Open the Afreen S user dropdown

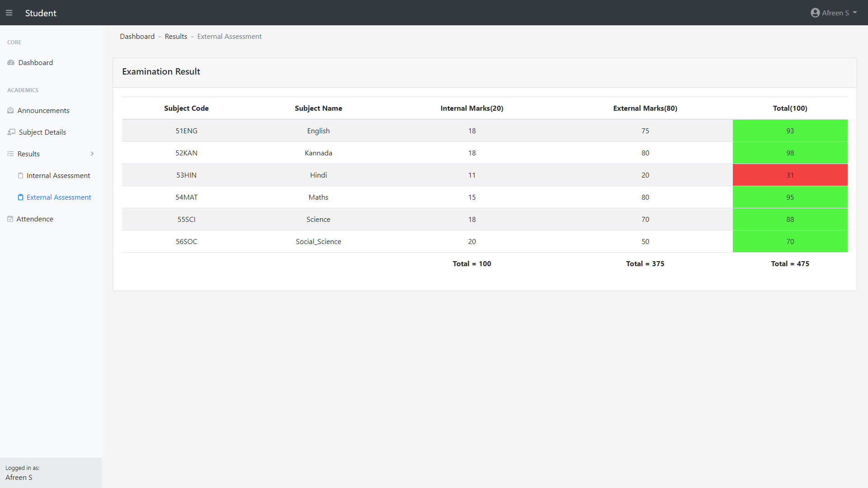(835, 13)
